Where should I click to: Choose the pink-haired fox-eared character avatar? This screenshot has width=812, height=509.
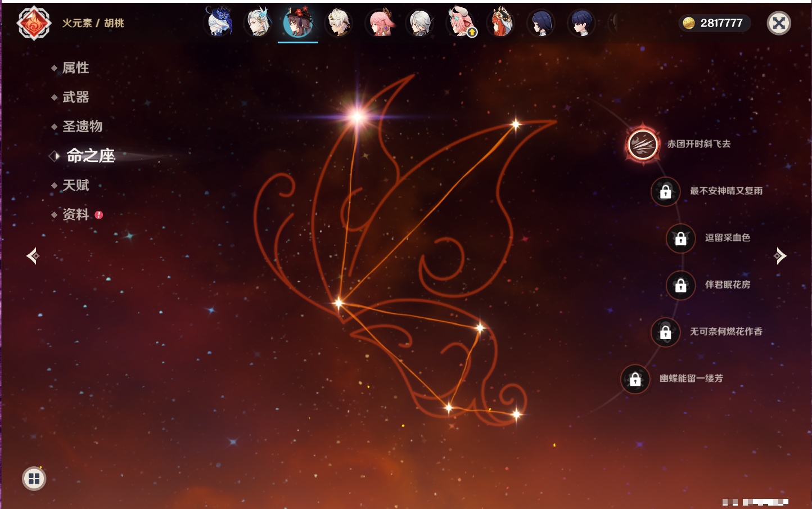click(380, 23)
